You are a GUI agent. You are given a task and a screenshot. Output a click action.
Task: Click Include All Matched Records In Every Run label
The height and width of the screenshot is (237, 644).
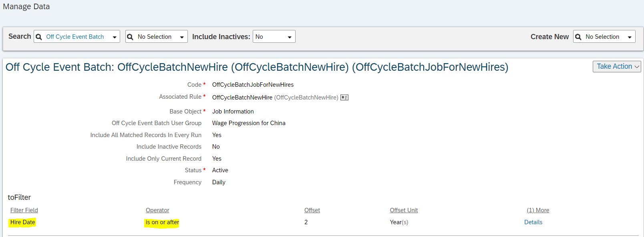point(146,135)
